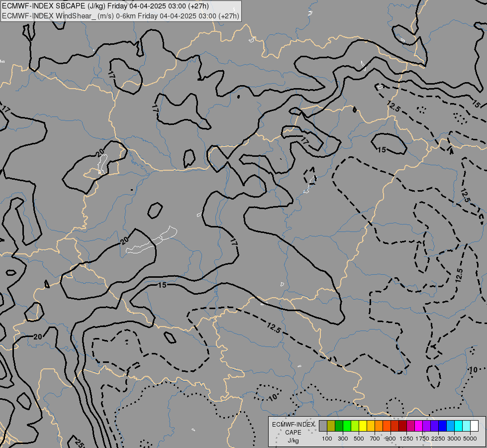This screenshot has width=487, height=448.
Task: Click the 'J/kg' unit label in the legend
Action: (x=293, y=441)
